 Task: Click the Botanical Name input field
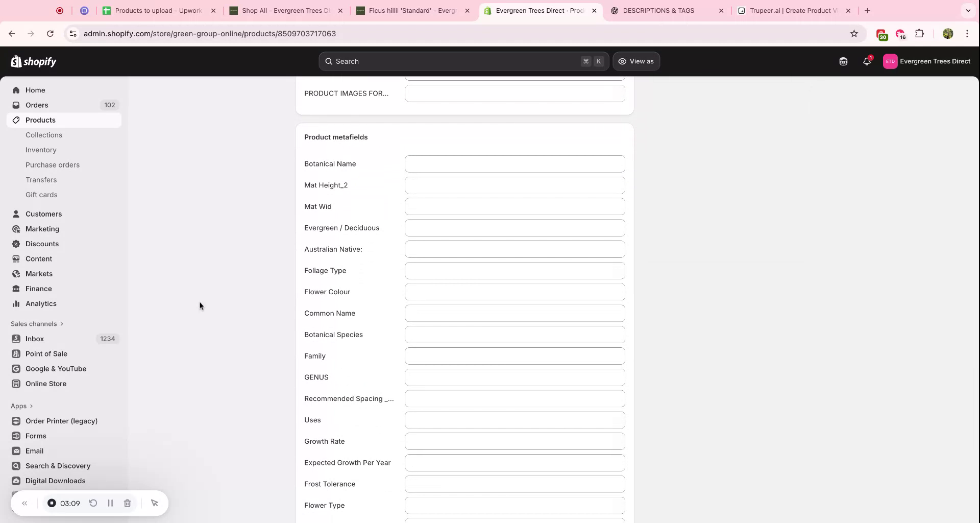pyautogui.click(x=514, y=163)
